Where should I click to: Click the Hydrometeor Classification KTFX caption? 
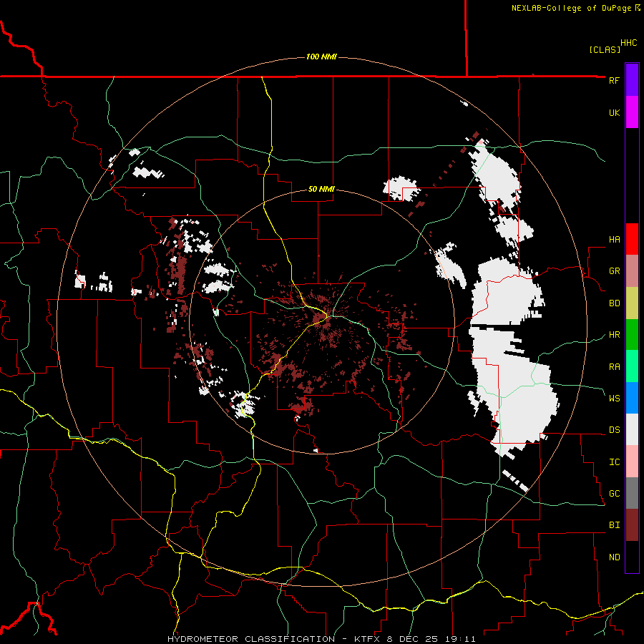click(321, 639)
